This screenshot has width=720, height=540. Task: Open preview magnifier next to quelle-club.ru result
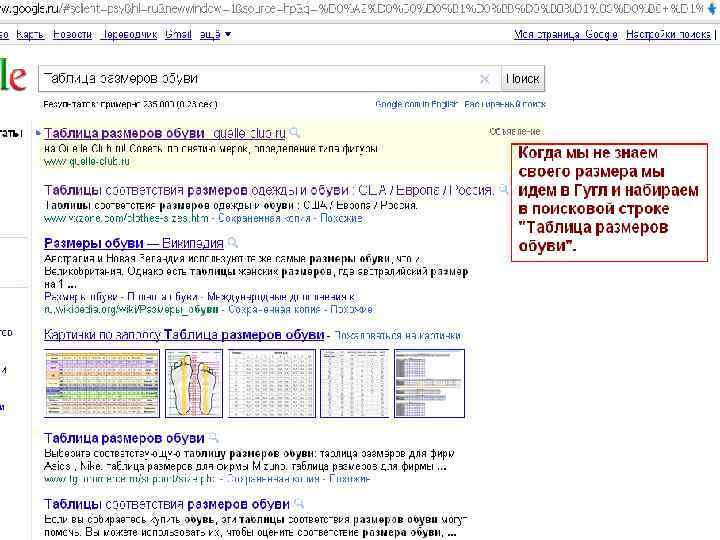295,133
